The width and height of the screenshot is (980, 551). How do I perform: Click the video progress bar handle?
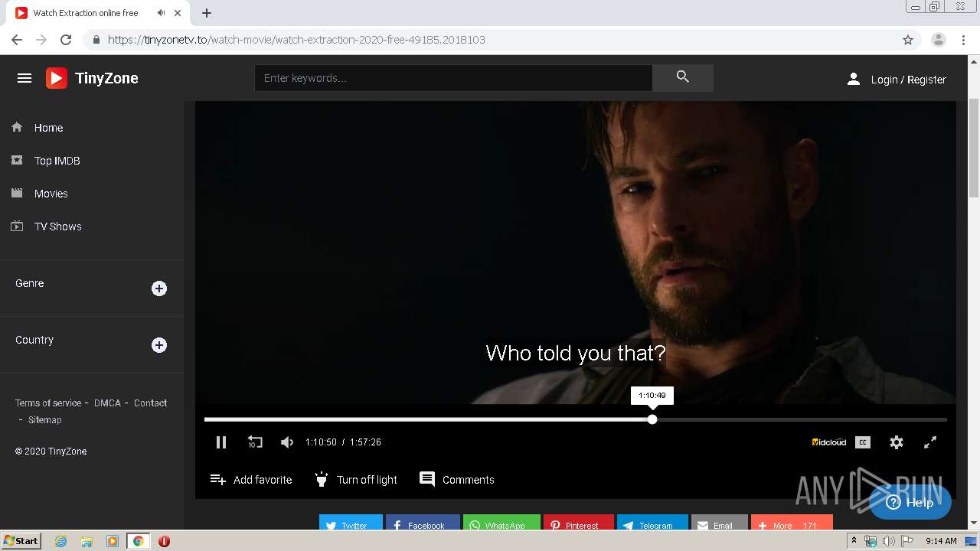(652, 419)
